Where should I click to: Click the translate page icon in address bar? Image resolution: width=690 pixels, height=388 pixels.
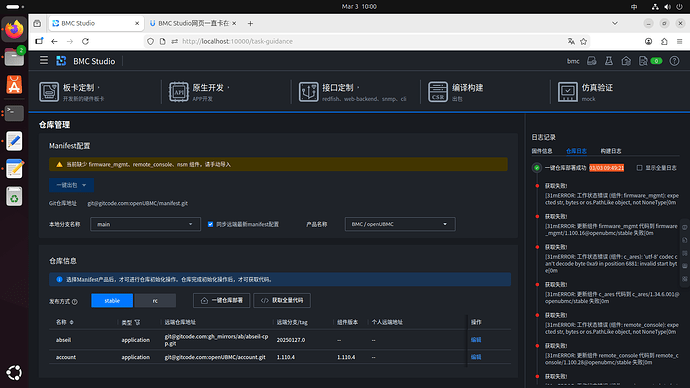[571, 41]
